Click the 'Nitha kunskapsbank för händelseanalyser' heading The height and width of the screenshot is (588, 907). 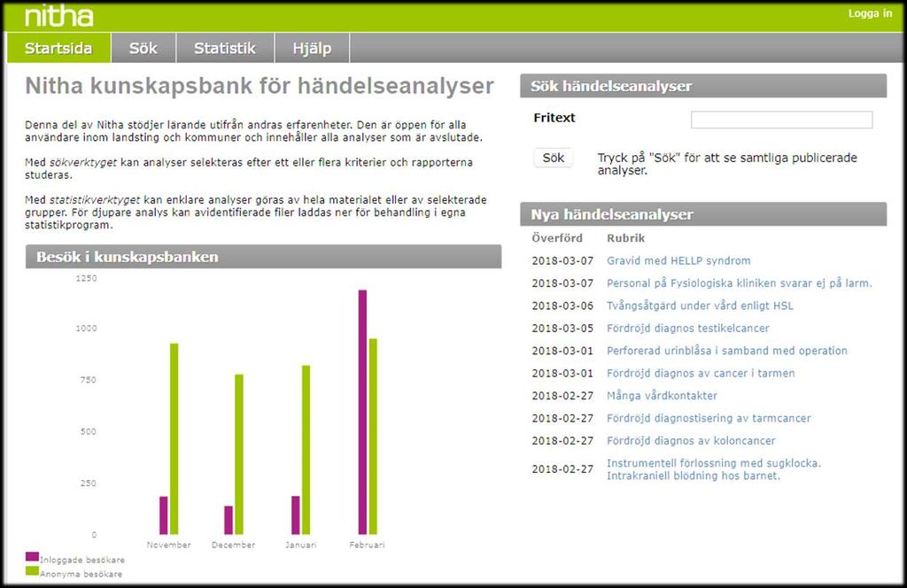point(260,86)
